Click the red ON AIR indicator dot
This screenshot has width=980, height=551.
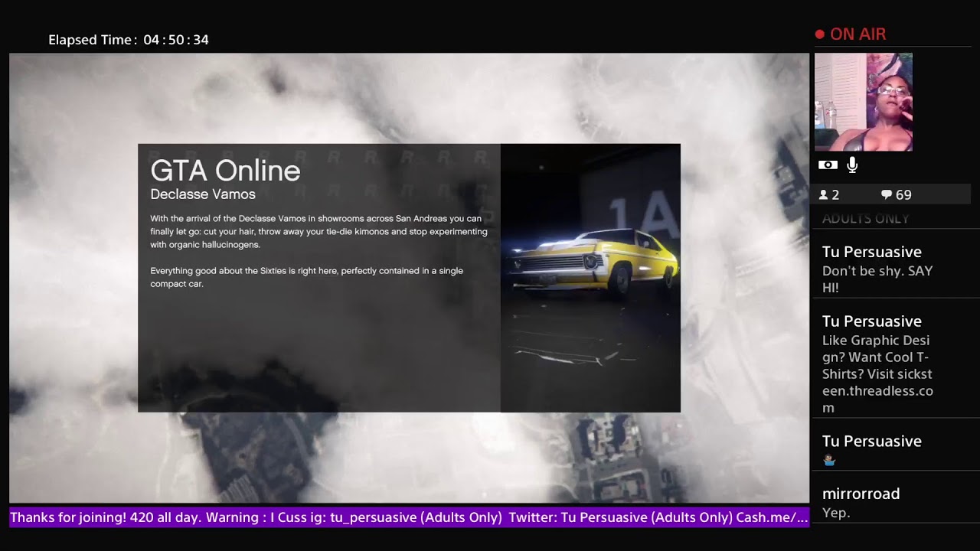(819, 34)
